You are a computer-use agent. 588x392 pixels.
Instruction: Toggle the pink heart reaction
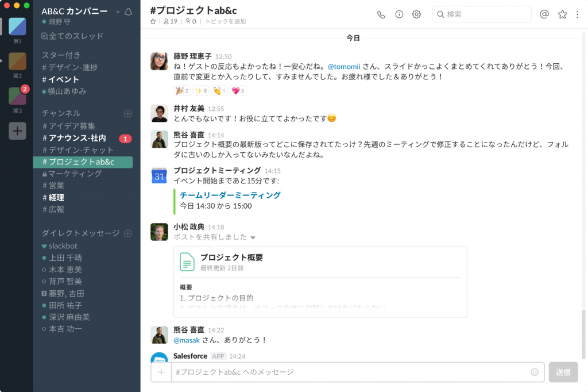[238, 91]
